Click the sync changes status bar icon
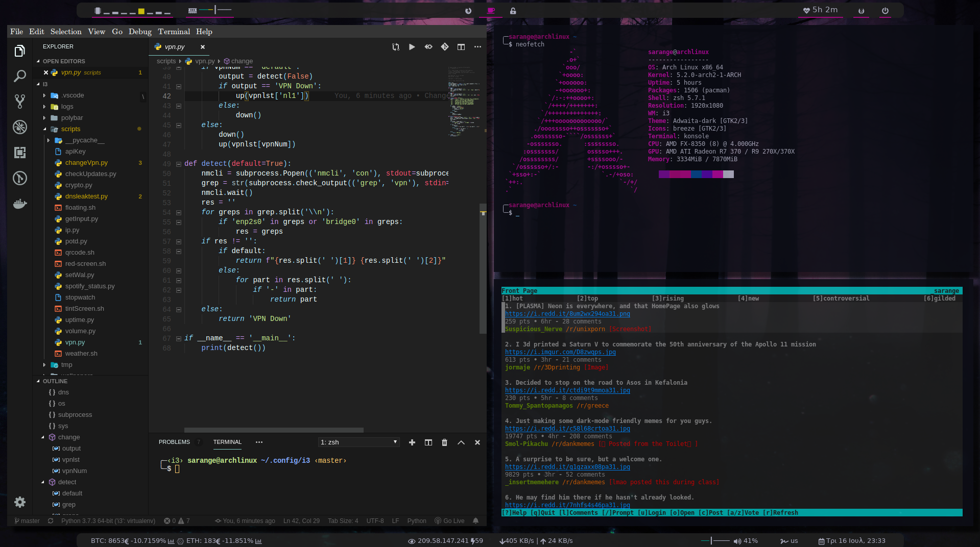The height and width of the screenshot is (547, 980). click(x=51, y=521)
